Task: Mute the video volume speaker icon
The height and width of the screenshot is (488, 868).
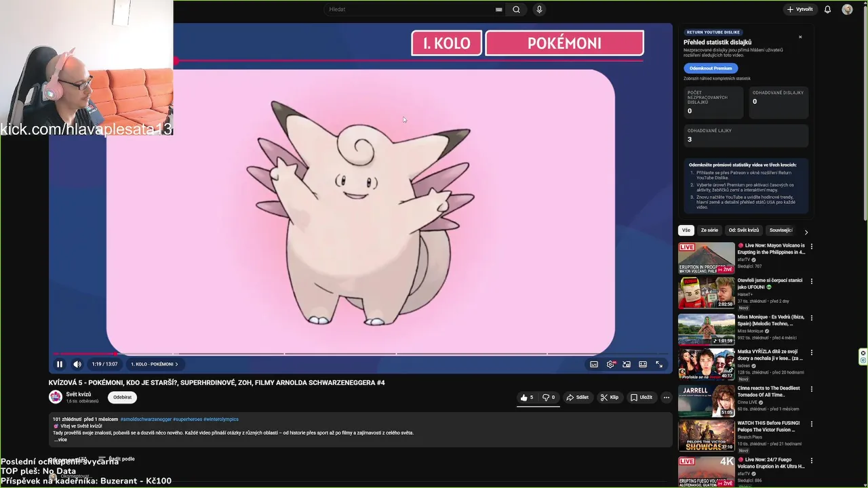Action: pyautogui.click(x=77, y=364)
